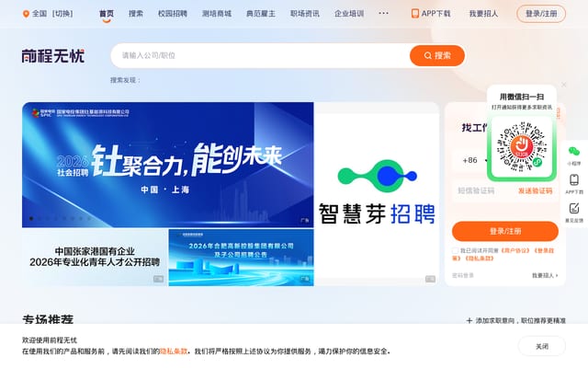Open APP下载 in the top navigation bar
The width and height of the screenshot is (588, 368).
[x=431, y=14]
